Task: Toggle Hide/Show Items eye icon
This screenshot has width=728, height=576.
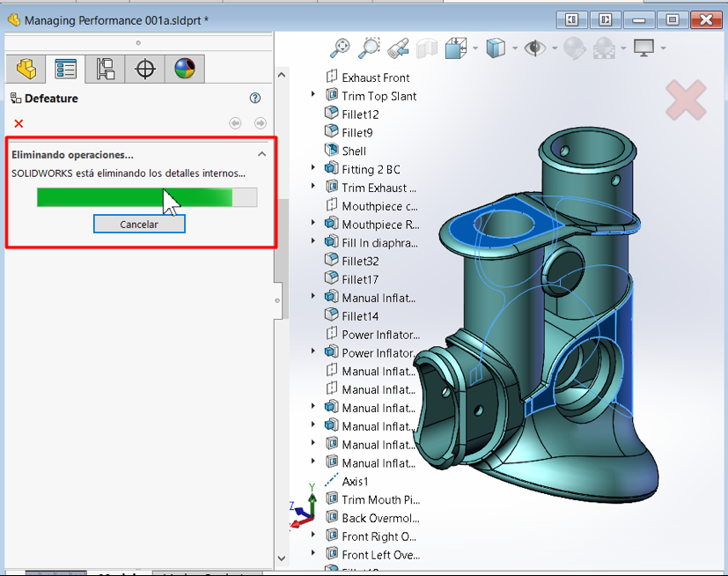Action: 534,48
